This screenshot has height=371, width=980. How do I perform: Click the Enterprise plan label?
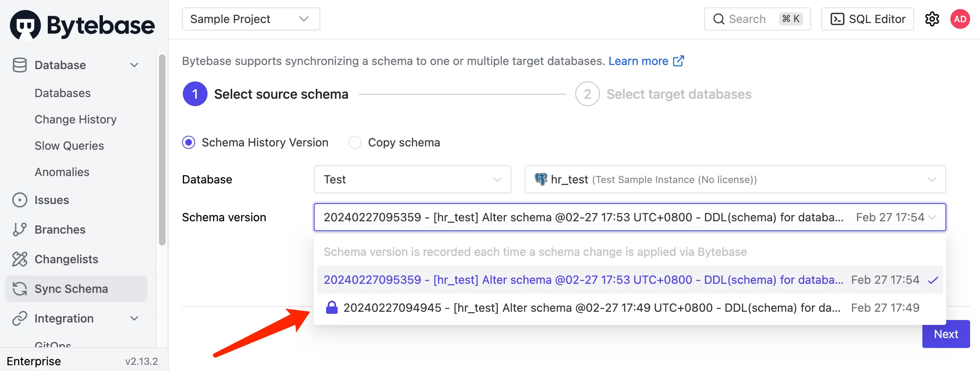click(34, 361)
